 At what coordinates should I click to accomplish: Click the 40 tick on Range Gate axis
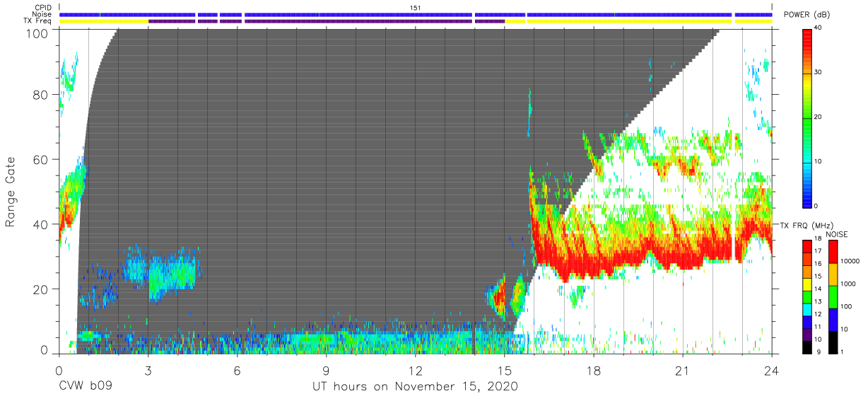41,224
